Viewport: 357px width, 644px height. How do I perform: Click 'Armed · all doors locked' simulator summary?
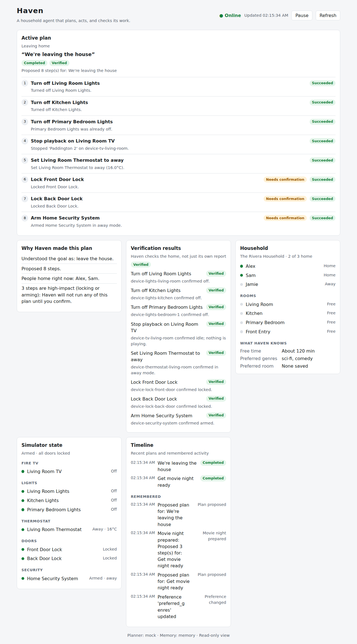click(46, 453)
